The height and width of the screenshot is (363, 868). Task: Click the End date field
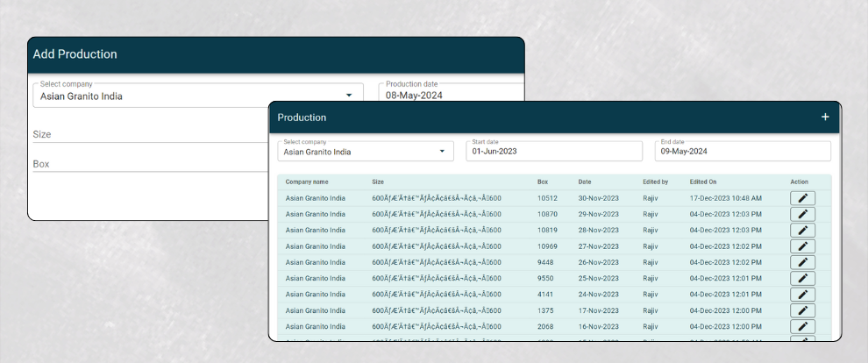coord(742,151)
